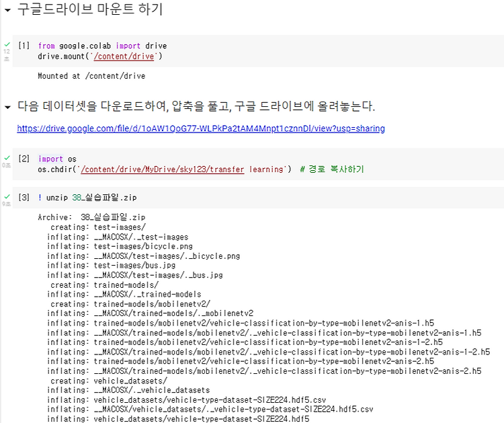This screenshot has width=504, height=423.
Task: Click the code line 'import os'
Action: [57, 159]
